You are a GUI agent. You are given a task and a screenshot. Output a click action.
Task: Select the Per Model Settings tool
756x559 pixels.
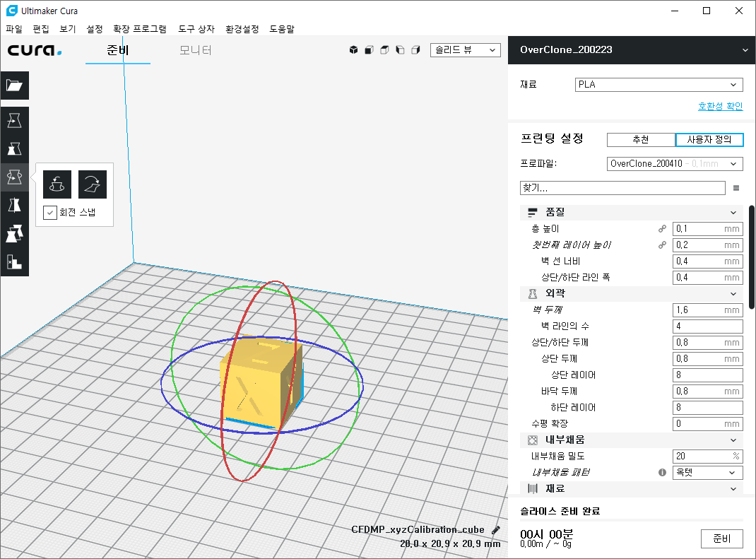pos(14,234)
